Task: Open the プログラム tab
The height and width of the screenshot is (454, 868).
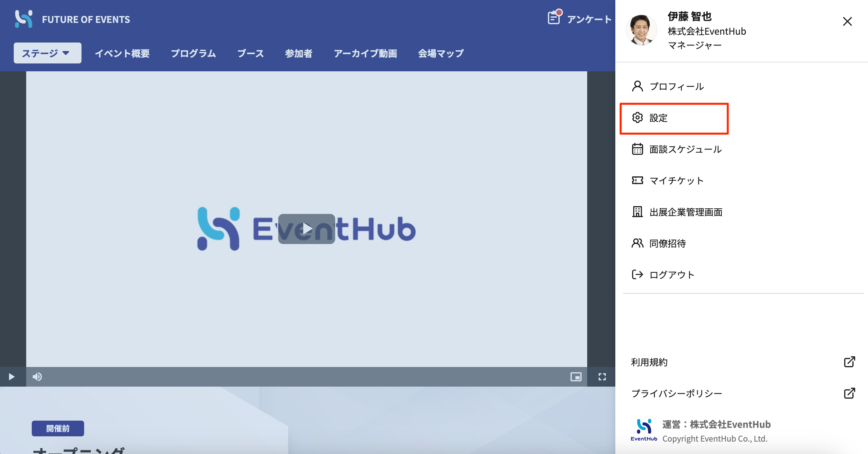Action: point(193,53)
